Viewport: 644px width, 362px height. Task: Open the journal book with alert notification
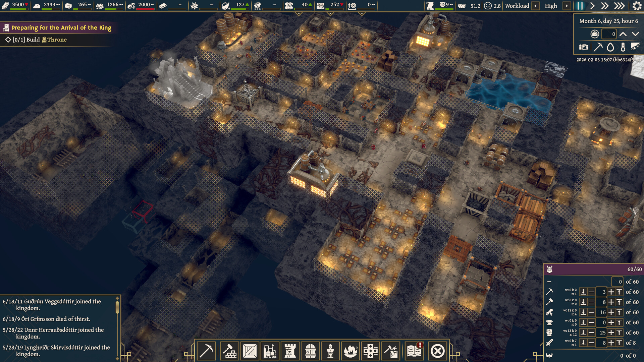point(415,350)
